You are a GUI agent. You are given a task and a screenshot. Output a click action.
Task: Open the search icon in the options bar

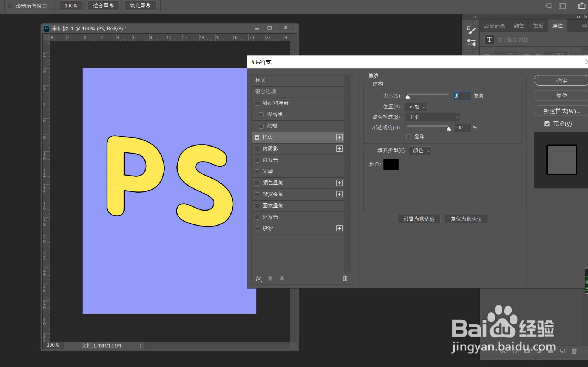click(549, 6)
